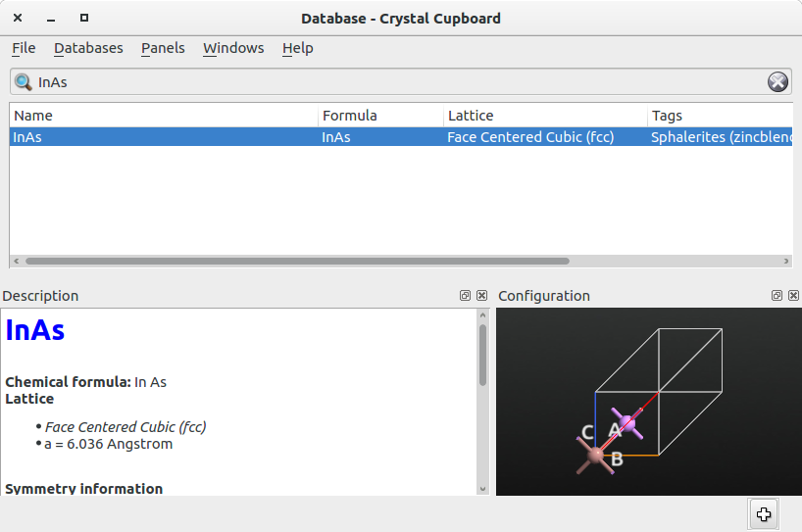Sort by the Lattice column header

tap(545, 116)
